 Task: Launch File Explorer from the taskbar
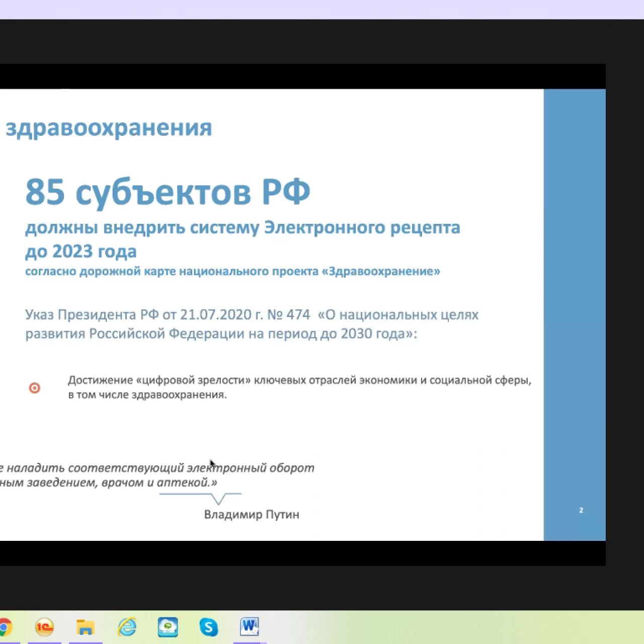click(85, 627)
